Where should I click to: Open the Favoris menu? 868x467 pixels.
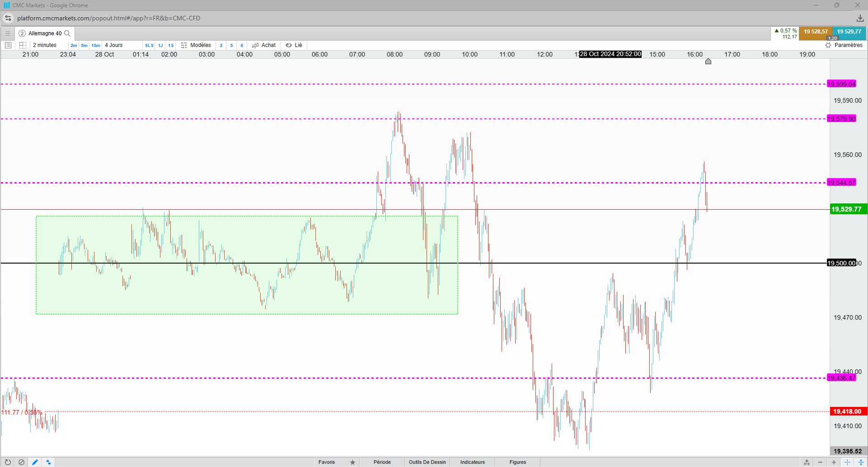tap(327, 462)
